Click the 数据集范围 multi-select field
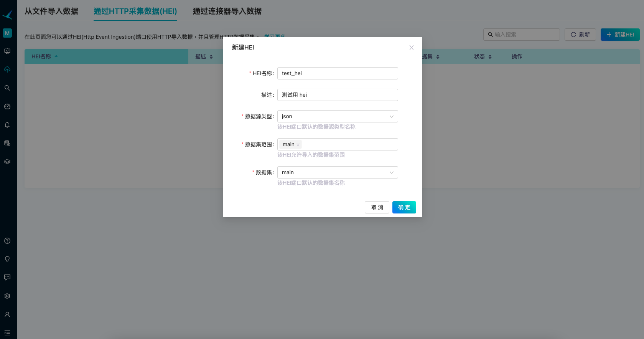This screenshot has width=644, height=339. tap(338, 144)
